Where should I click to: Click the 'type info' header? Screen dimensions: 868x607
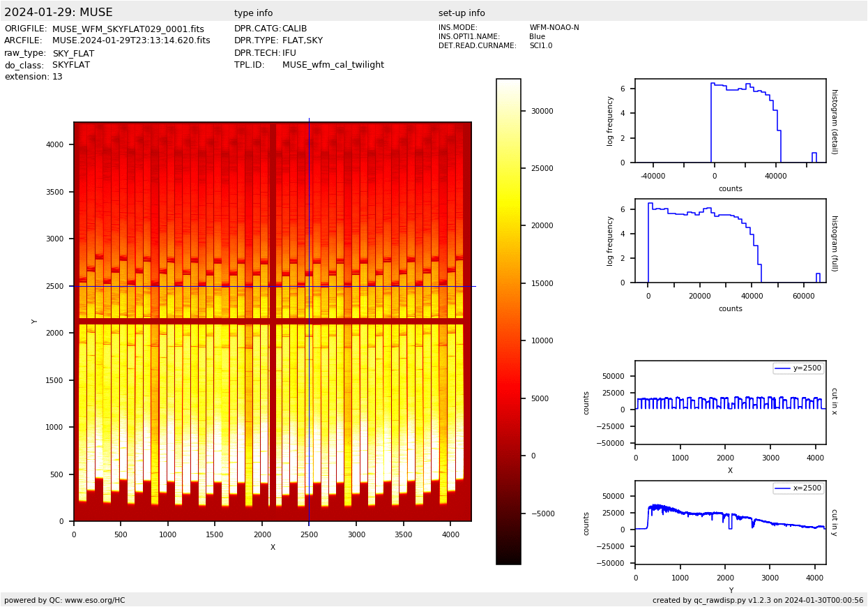253,13
